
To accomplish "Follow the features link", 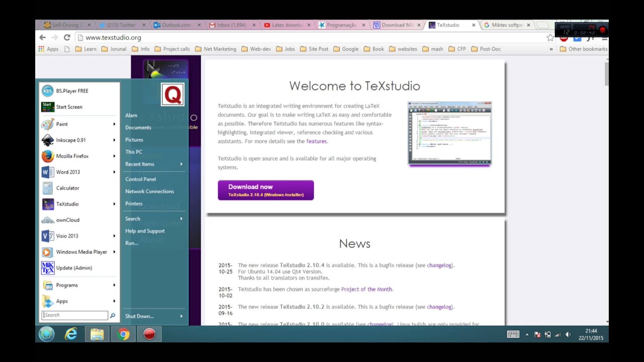I will pyautogui.click(x=316, y=141).
